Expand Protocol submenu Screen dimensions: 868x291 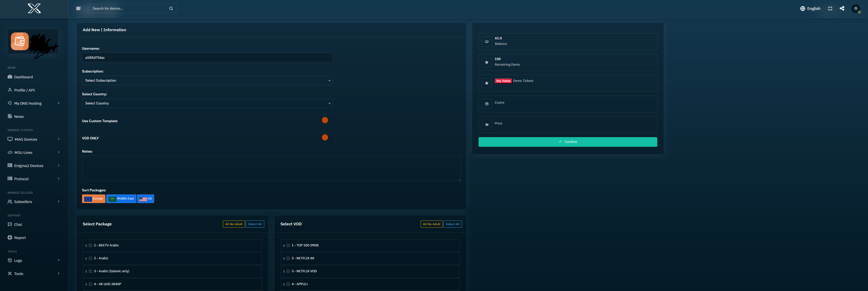pyautogui.click(x=34, y=179)
